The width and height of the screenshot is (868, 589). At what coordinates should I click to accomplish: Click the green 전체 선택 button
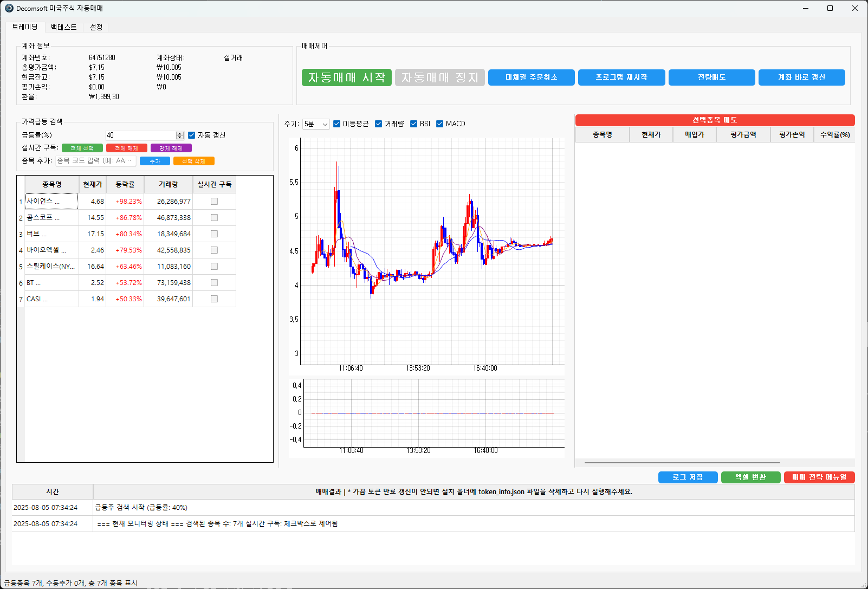tap(82, 148)
